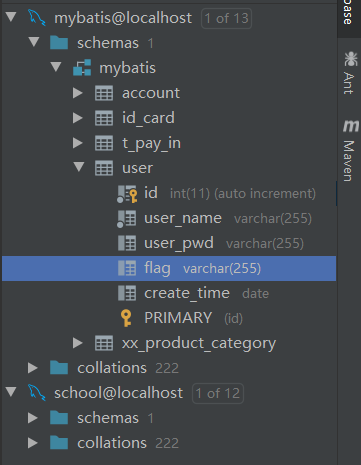Viewport: 361px width, 465px height.
Task: Click the golden PRIMARY key icon
Action: click(x=126, y=318)
